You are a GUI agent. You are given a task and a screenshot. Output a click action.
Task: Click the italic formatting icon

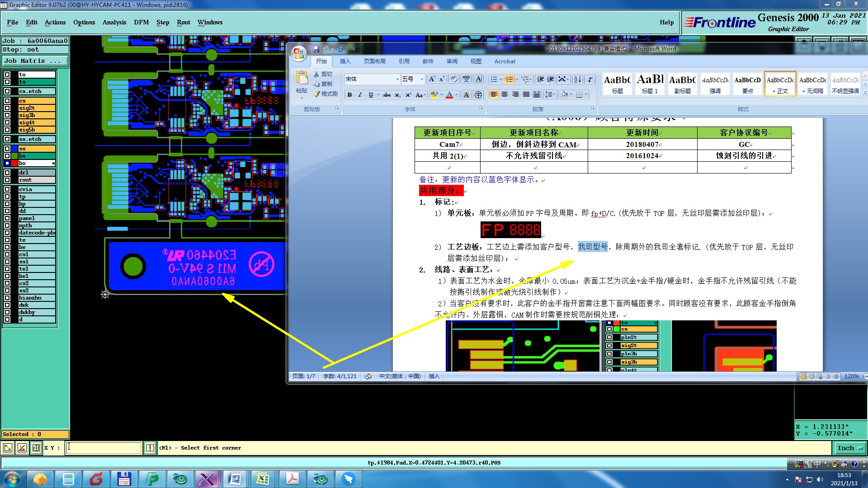pyautogui.click(x=360, y=95)
